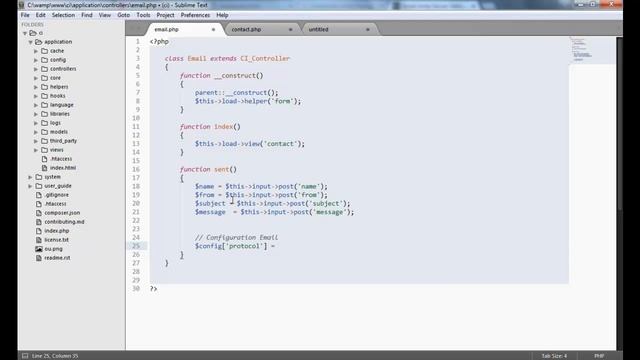This screenshot has width=640, height=360.
Task: Expand the helpers folder arrow
Action: click(36, 87)
